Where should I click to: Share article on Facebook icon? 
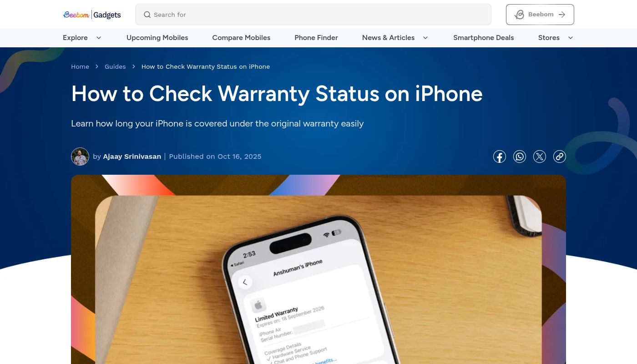500,157
